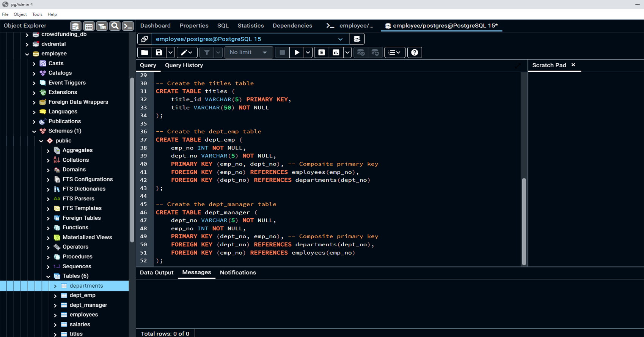644x337 pixels.
Task: Open the PSQL terminal icon
Action: (x=128, y=26)
